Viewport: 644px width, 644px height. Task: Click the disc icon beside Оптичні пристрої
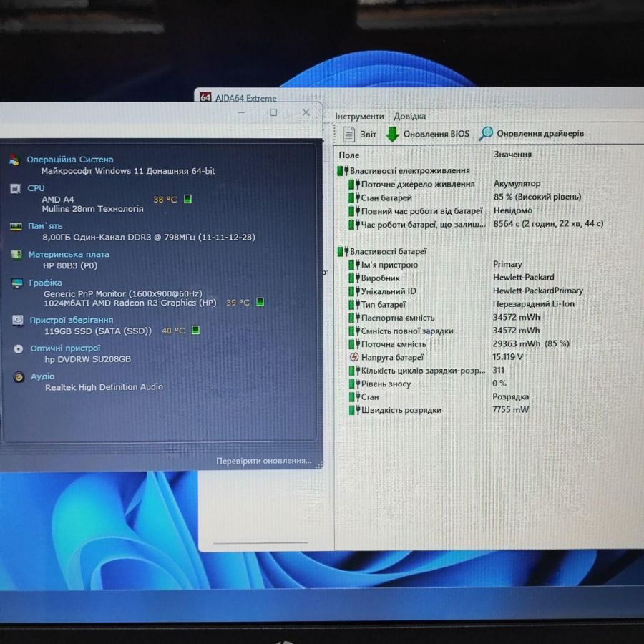point(18,348)
